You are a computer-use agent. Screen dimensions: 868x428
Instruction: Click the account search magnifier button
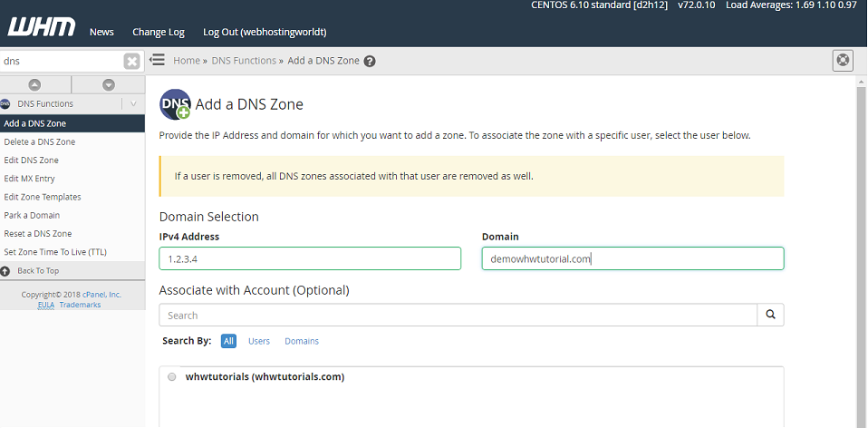(x=770, y=316)
